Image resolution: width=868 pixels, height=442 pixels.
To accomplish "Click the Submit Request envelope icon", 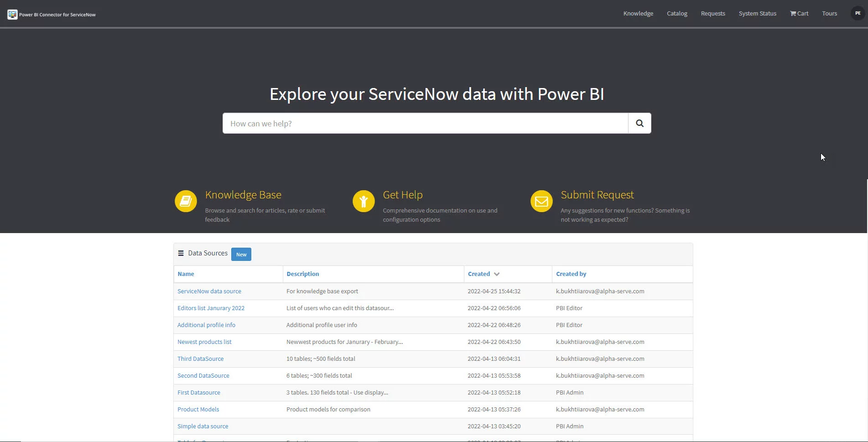I will click(541, 201).
